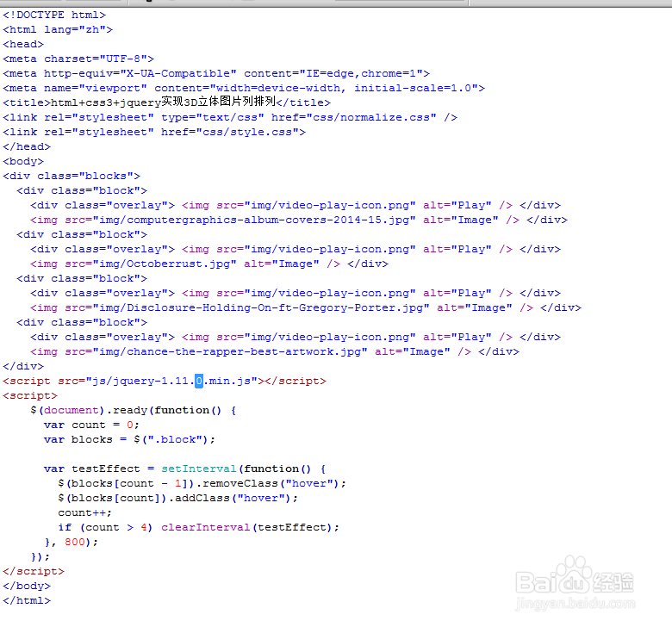Place cursor on <html lang="zh"> line

pos(58,29)
